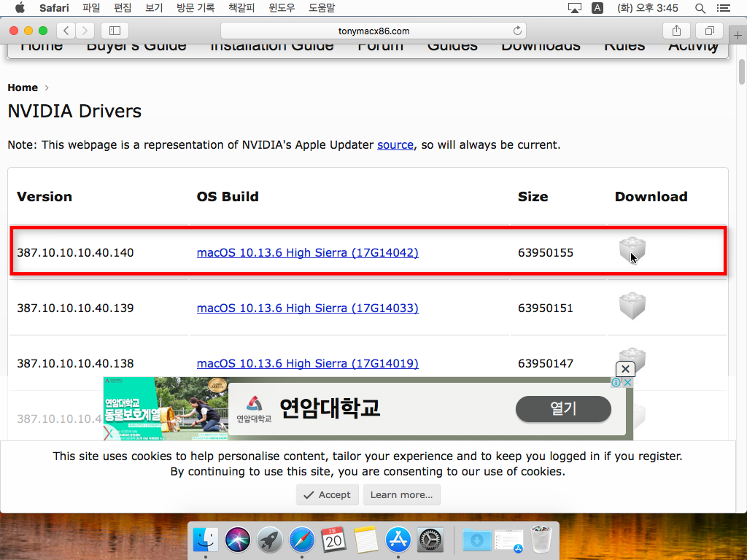This screenshot has height=560, width=747.
Task: Click the Version column header
Action: pyautogui.click(x=44, y=197)
